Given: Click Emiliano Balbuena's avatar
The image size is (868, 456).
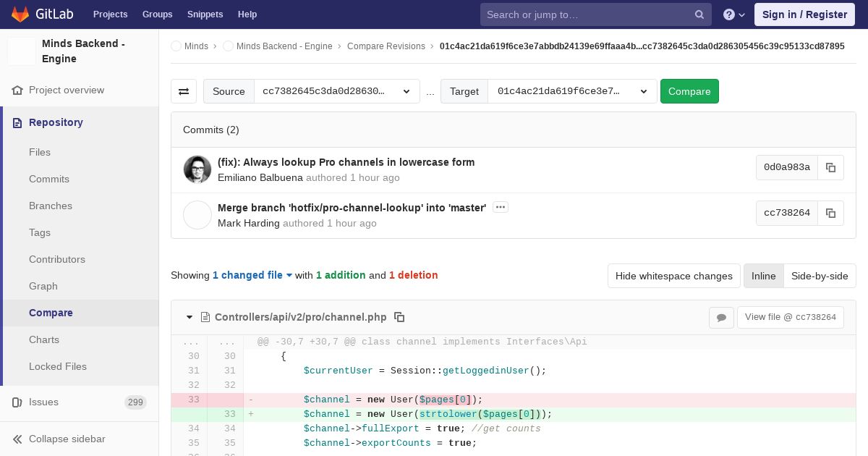Looking at the screenshot, I should (x=197, y=170).
